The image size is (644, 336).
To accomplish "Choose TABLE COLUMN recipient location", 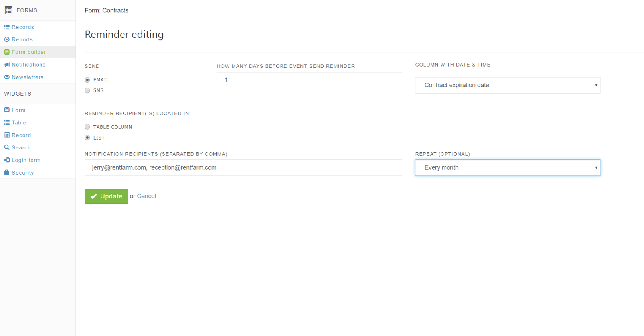I will tap(87, 127).
